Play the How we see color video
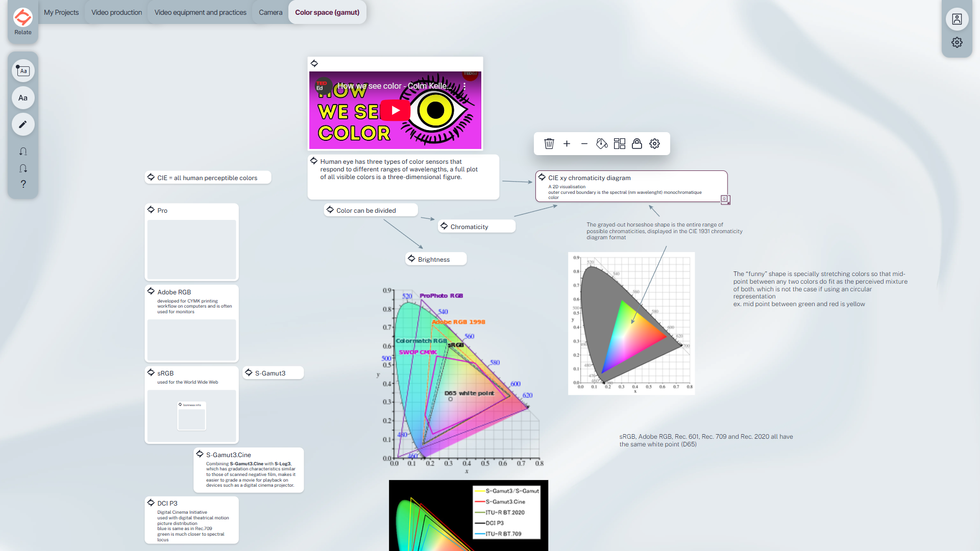Viewport: 980px width, 551px height. pyautogui.click(x=395, y=110)
